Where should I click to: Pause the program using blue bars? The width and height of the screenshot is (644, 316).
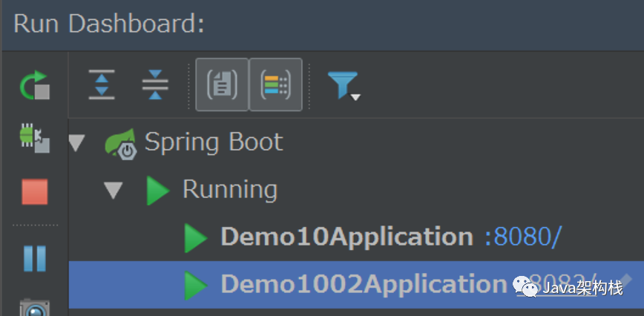pyautogui.click(x=34, y=259)
